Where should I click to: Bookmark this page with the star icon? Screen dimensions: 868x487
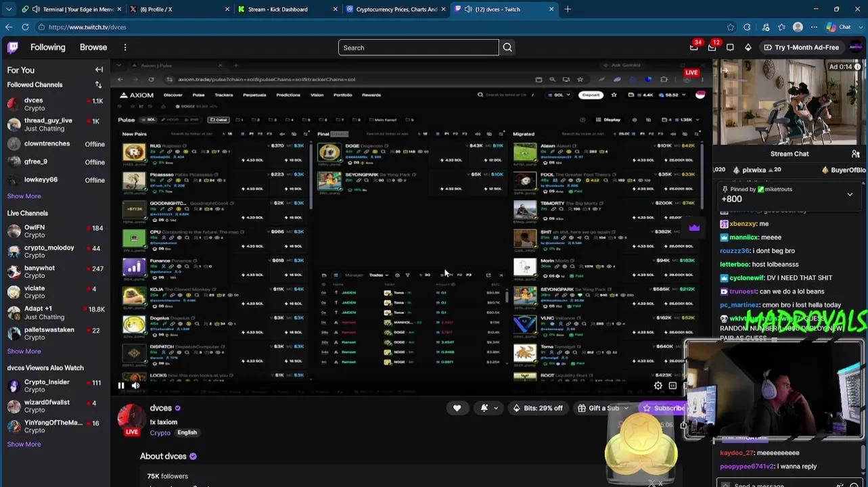pos(731,27)
